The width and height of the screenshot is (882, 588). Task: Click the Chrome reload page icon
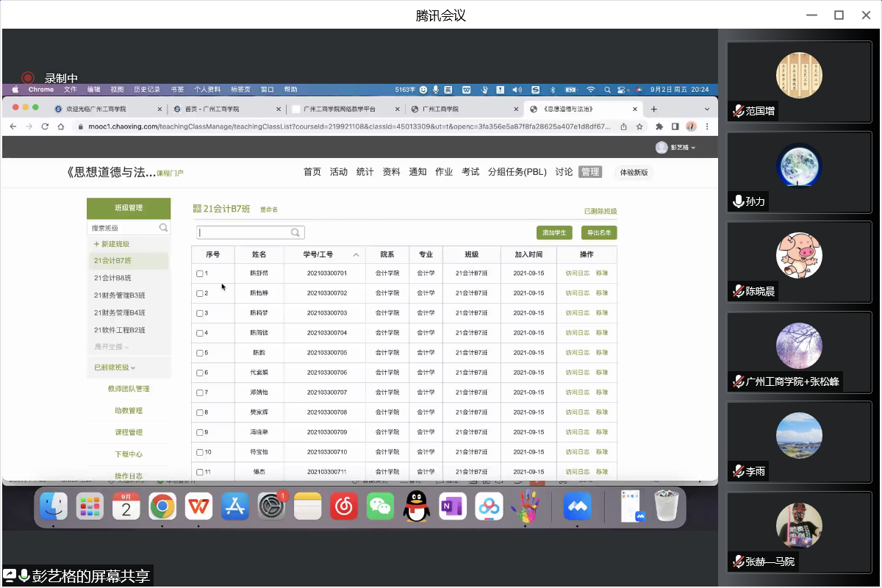pyautogui.click(x=45, y=126)
